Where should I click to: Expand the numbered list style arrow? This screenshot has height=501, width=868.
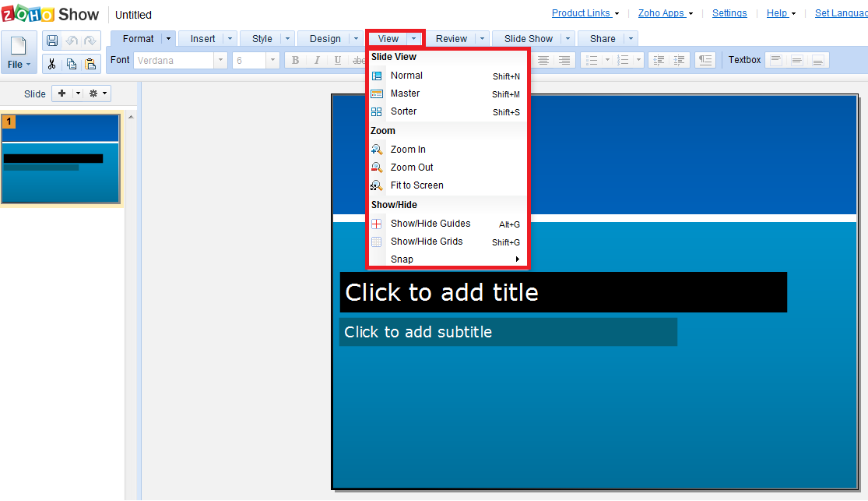638,60
